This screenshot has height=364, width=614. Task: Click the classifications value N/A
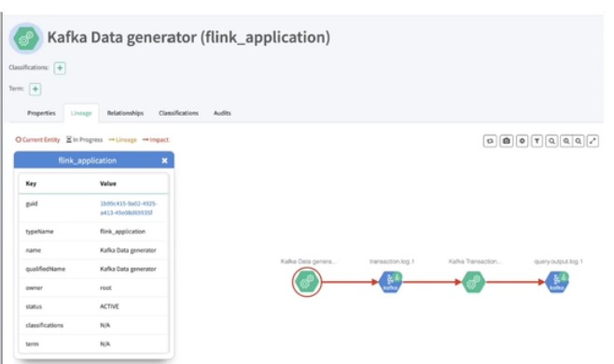[105, 325]
